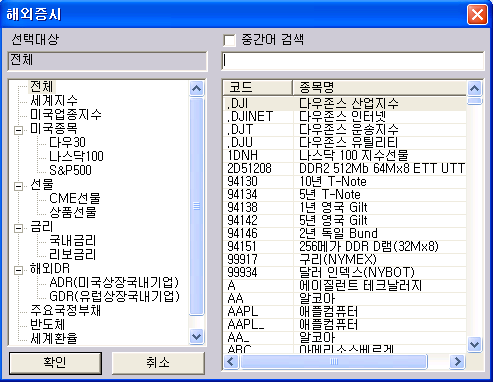493x382 pixels.
Task: Select the 미국종목 tree item
Action: 54,128
